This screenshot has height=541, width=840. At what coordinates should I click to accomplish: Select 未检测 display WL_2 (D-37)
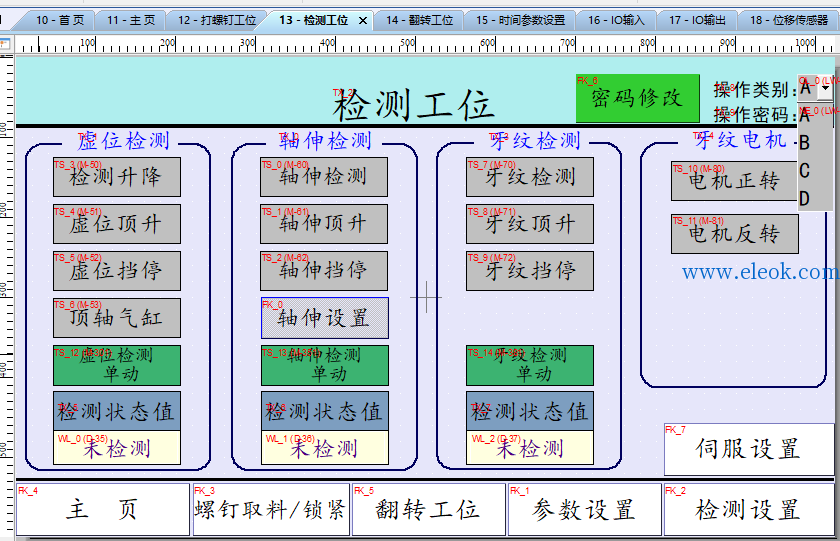pyautogui.click(x=530, y=448)
